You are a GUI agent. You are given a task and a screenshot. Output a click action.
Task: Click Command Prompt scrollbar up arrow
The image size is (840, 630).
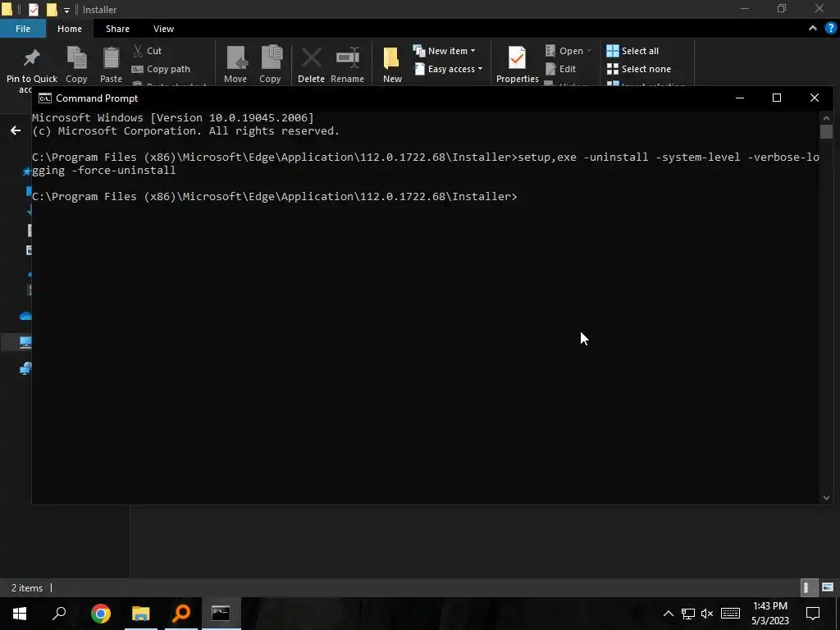click(826, 118)
